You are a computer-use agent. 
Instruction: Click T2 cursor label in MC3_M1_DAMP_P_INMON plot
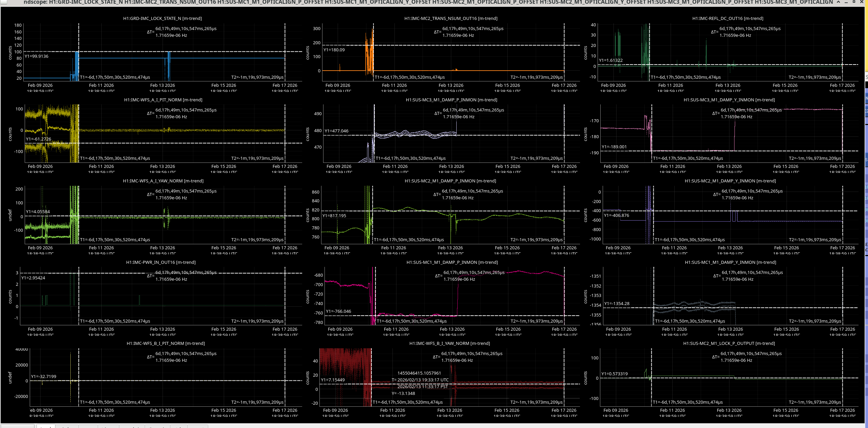(536, 158)
